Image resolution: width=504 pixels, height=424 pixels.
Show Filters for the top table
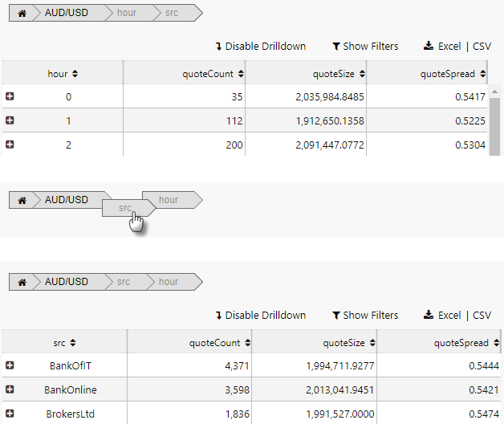click(365, 47)
